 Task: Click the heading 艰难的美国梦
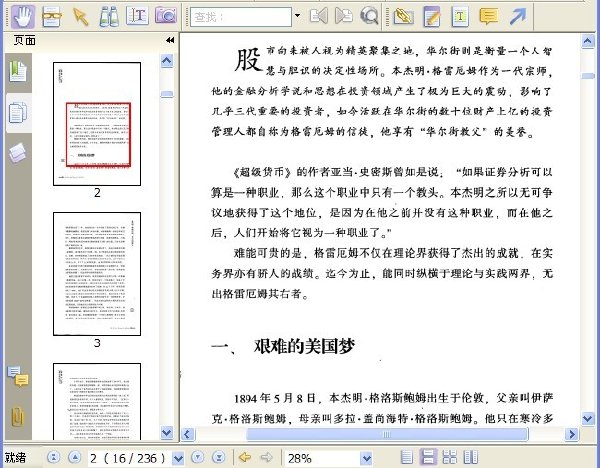304,346
